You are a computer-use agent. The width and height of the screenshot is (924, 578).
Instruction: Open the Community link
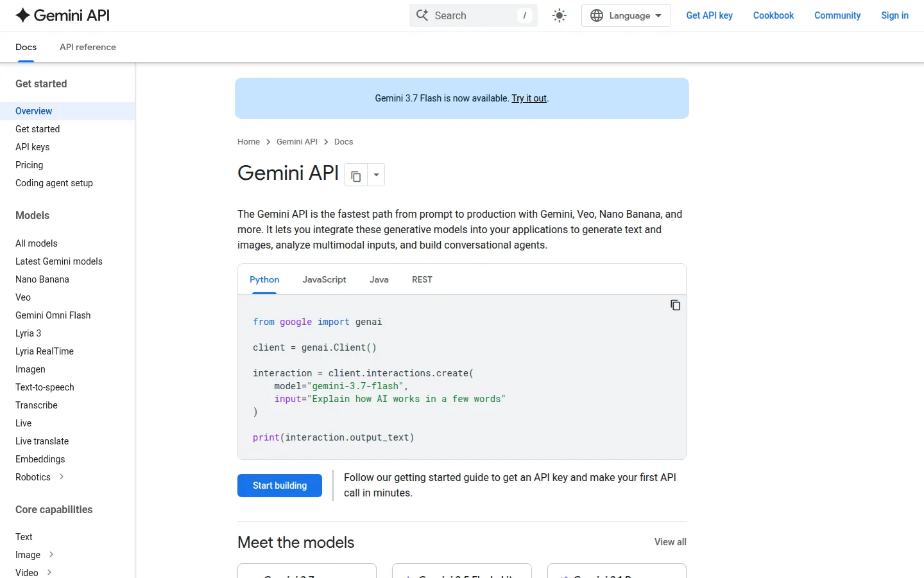837,15
